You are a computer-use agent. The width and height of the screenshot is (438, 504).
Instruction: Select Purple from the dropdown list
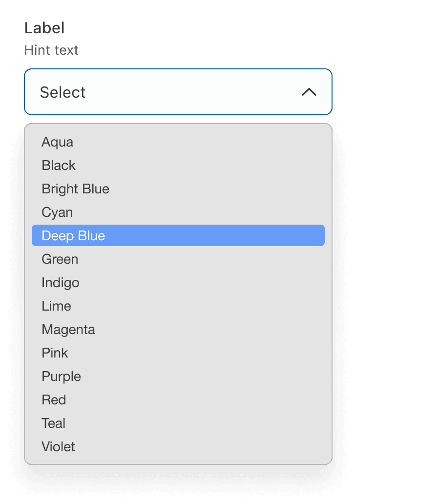(x=62, y=377)
